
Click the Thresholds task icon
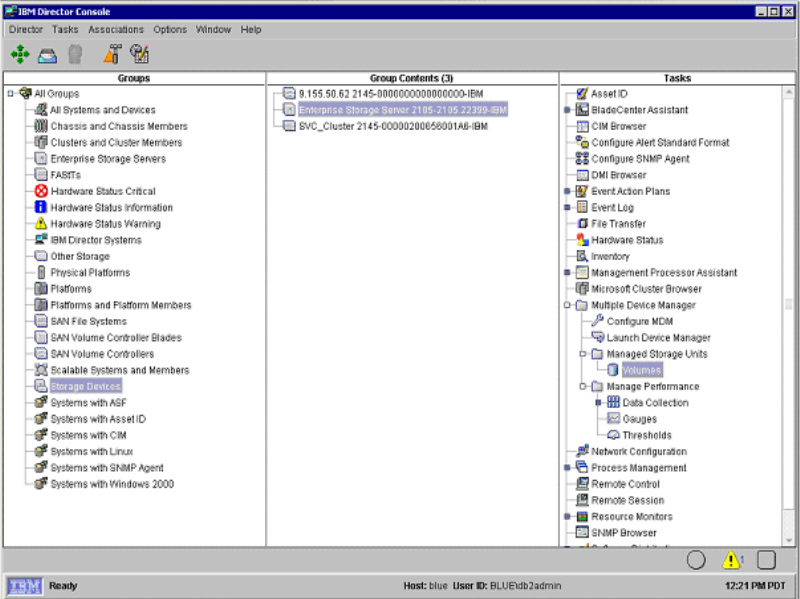point(613,435)
